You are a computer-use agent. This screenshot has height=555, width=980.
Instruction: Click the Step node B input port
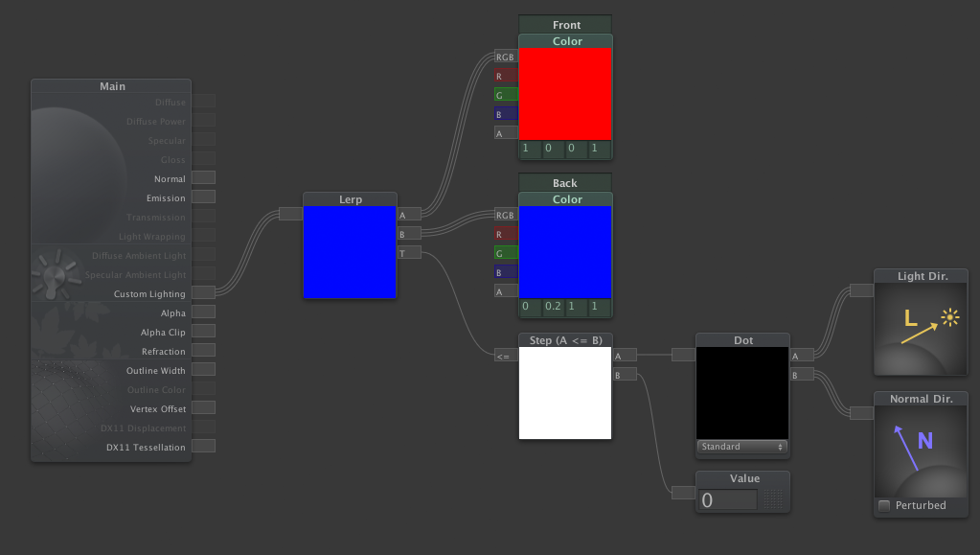coord(624,375)
